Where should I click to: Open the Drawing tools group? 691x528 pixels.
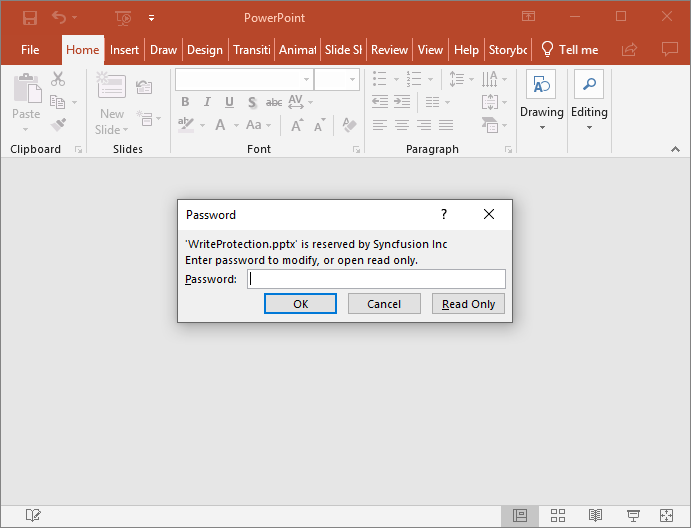click(x=542, y=101)
